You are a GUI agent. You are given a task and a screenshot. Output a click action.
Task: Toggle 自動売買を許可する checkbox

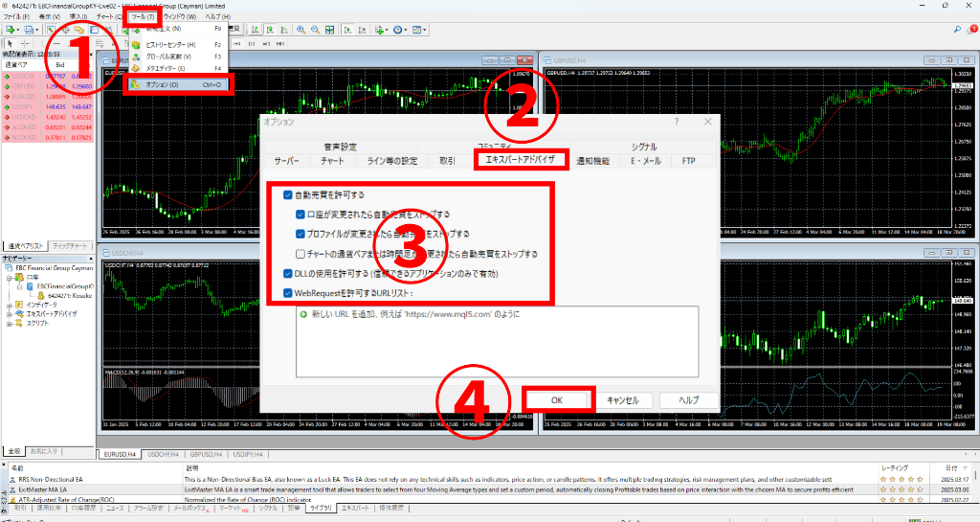click(287, 195)
